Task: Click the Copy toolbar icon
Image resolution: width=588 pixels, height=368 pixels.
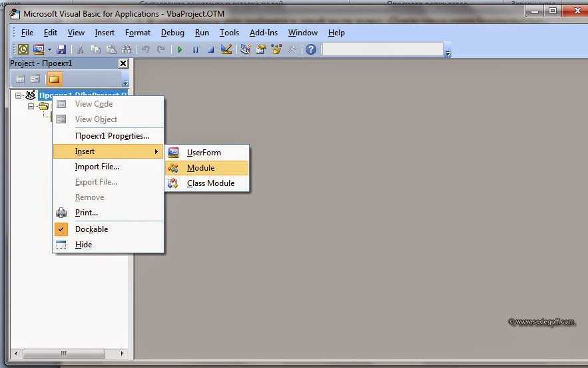Action: 96,49
